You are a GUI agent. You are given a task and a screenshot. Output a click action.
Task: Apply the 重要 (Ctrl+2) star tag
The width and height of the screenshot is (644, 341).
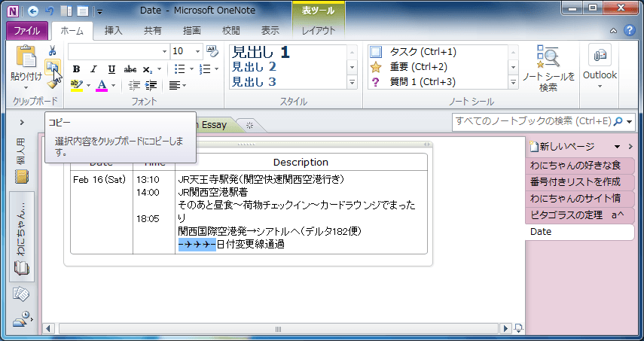[438, 67]
